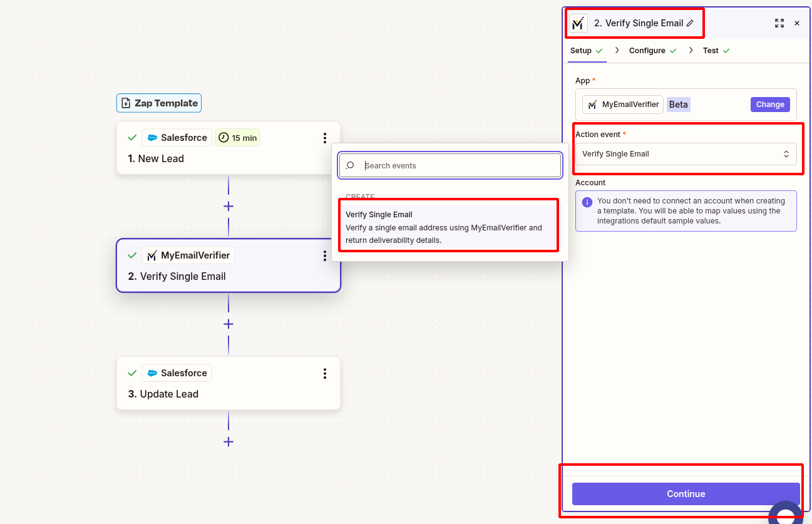Click the pencil icon to rename step 2
This screenshot has height=524, width=812.
click(x=691, y=23)
